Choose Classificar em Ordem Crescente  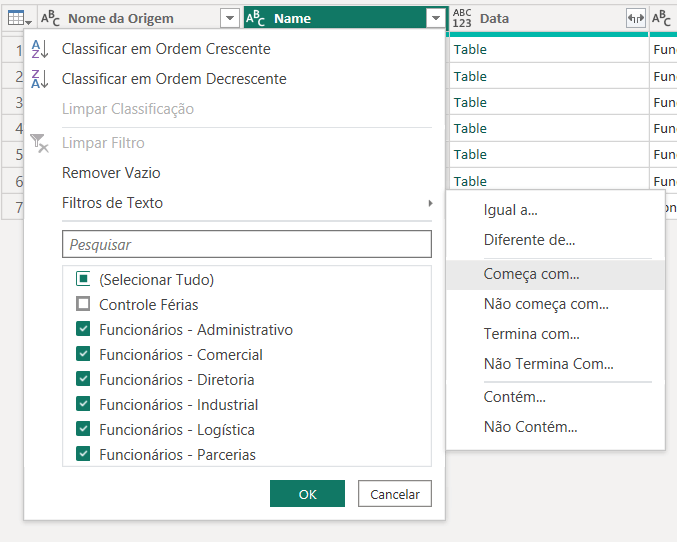(166, 49)
